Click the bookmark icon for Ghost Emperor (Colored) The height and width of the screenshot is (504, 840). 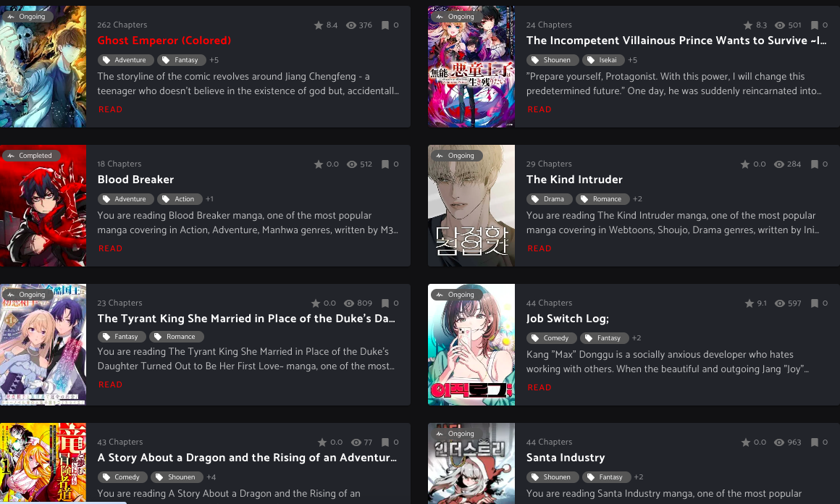pyautogui.click(x=385, y=25)
